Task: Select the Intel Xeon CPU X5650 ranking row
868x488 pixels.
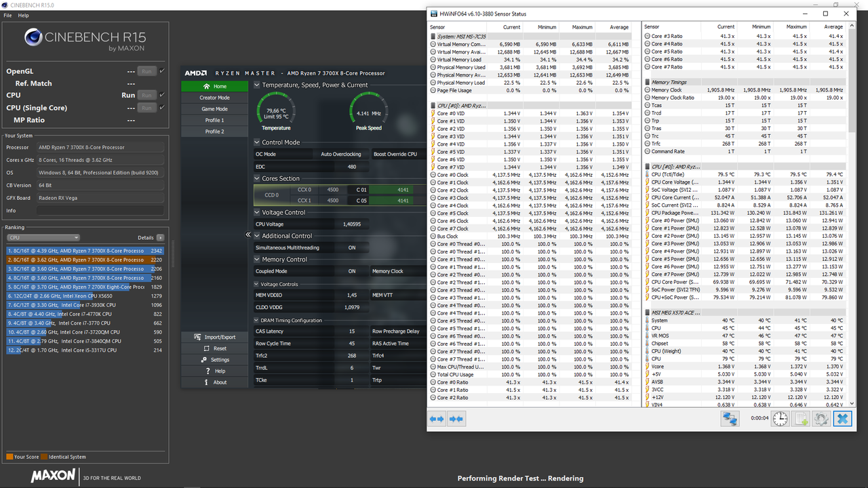Action: [x=85, y=296]
